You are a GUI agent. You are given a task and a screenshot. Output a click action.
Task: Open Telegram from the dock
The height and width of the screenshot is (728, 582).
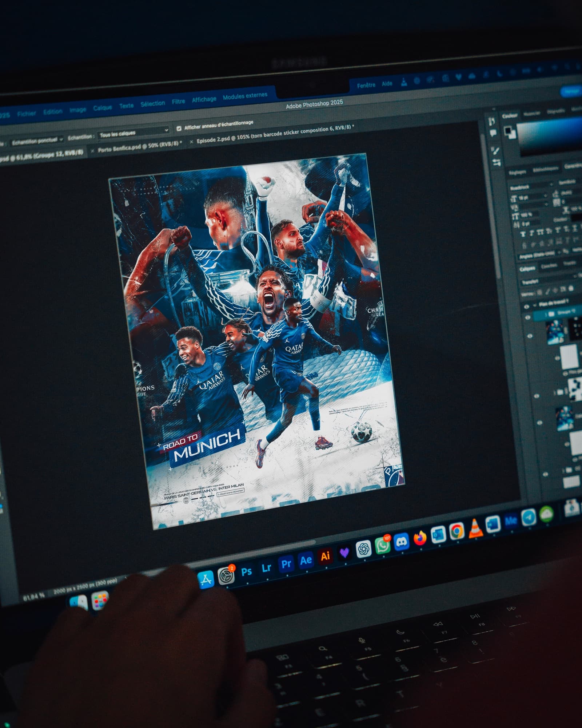pyautogui.click(x=528, y=518)
